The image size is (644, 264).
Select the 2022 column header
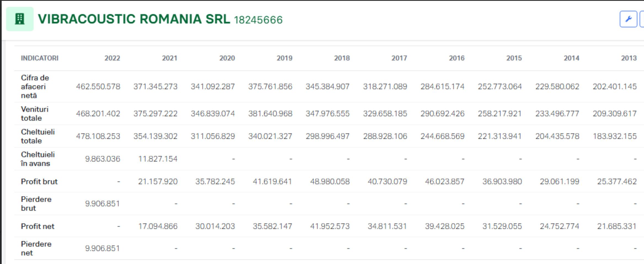pyautogui.click(x=112, y=58)
